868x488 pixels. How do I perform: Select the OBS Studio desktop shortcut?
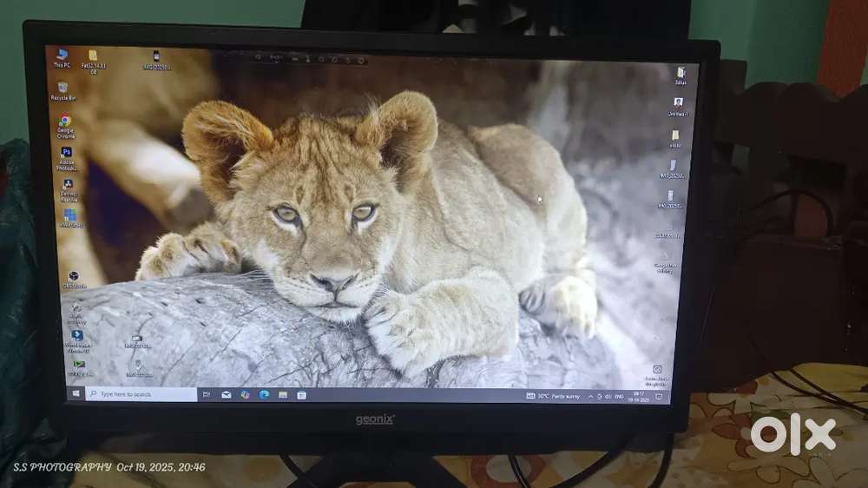(75, 277)
